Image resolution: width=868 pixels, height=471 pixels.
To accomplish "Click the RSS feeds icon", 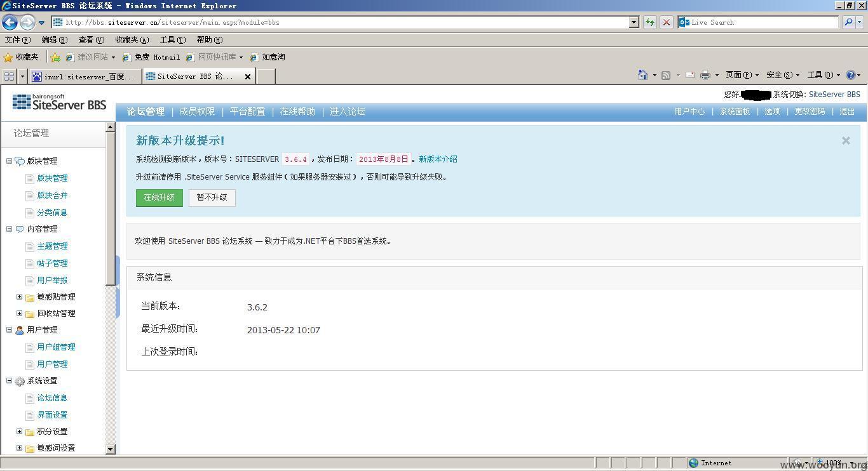I will coord(666,75).
